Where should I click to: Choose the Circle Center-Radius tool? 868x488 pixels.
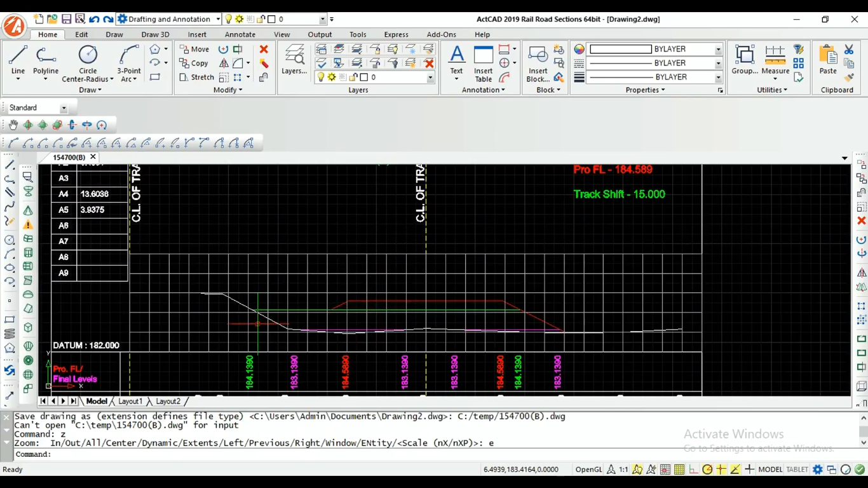88,62
